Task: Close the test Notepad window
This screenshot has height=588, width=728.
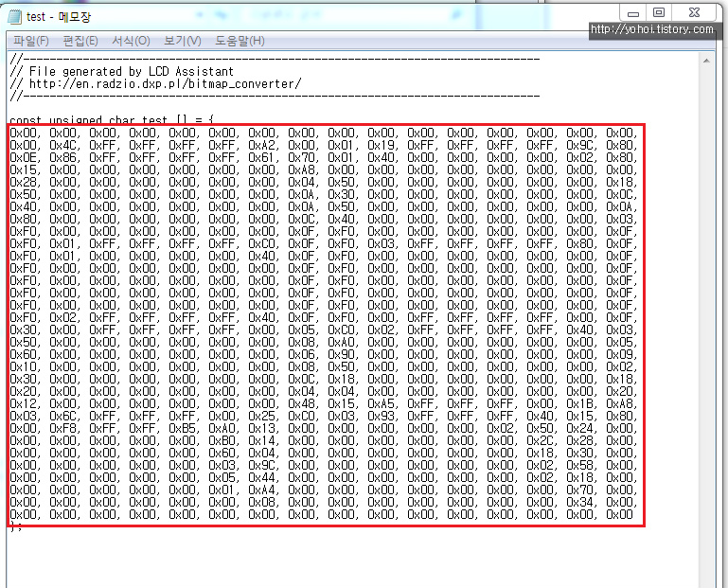Action: 694,13
